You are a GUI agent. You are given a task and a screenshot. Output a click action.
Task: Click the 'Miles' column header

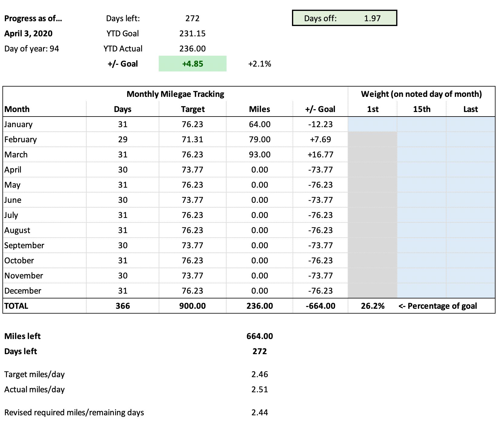click(260, 109)
